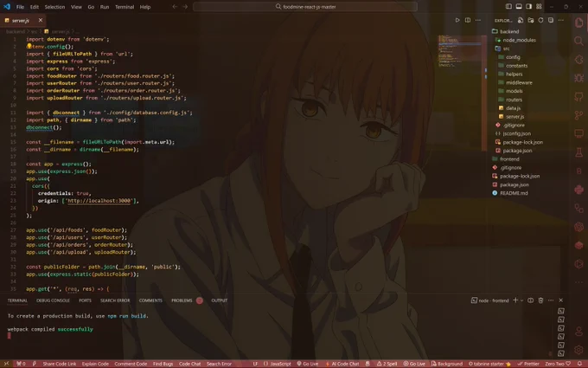Image resolution: width=588 pixels, height=368 pixels.
Task: Kill the terminal with trash icon
Action: 540,300
